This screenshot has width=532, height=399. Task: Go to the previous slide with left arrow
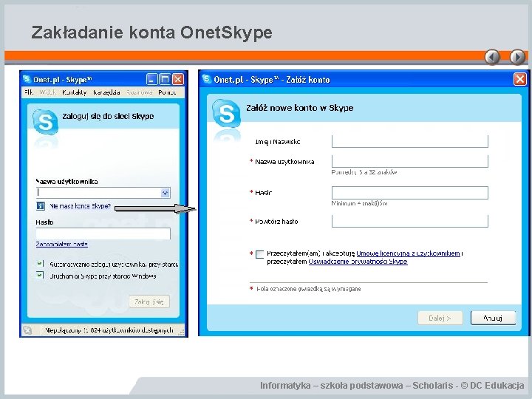(491, 57)
